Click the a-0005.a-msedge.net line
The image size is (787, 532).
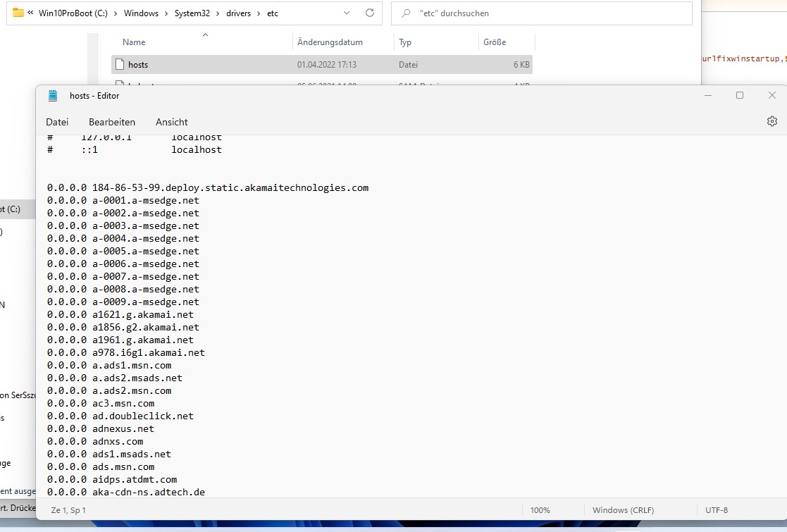(x=123, y=251)
